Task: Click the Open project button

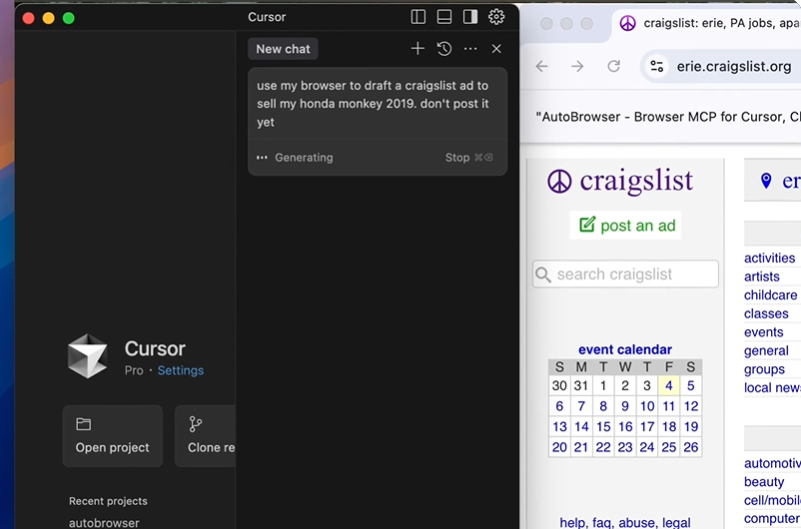Action: (112, 436)
